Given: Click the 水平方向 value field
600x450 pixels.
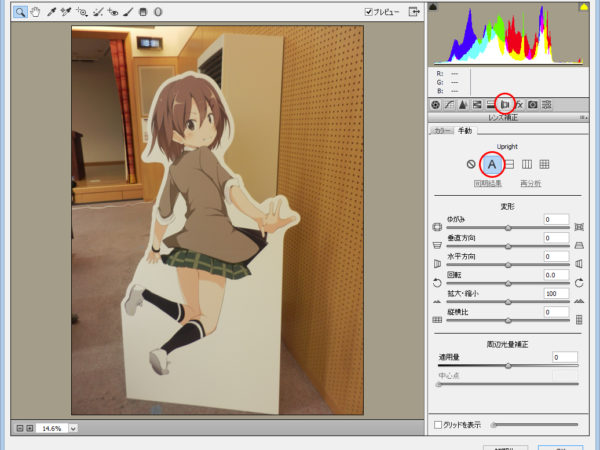Looking at the screenshot, I should tap(556, 256).
